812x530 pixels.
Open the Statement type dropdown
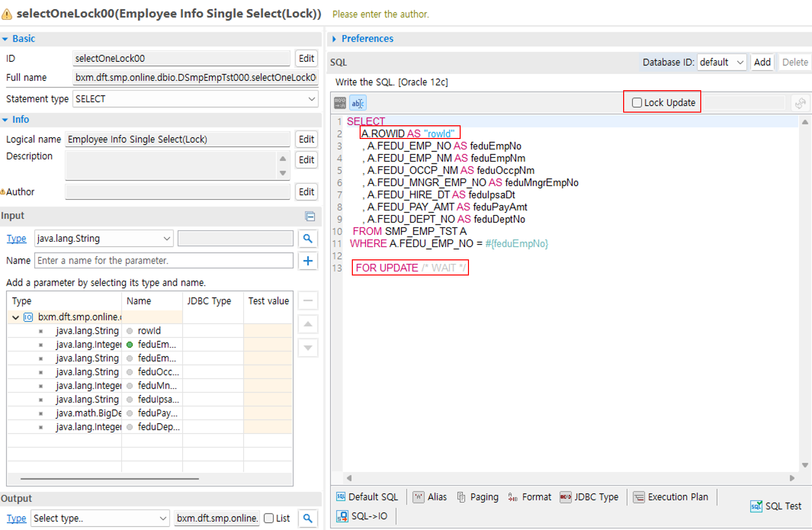click(x=195, y=99)
